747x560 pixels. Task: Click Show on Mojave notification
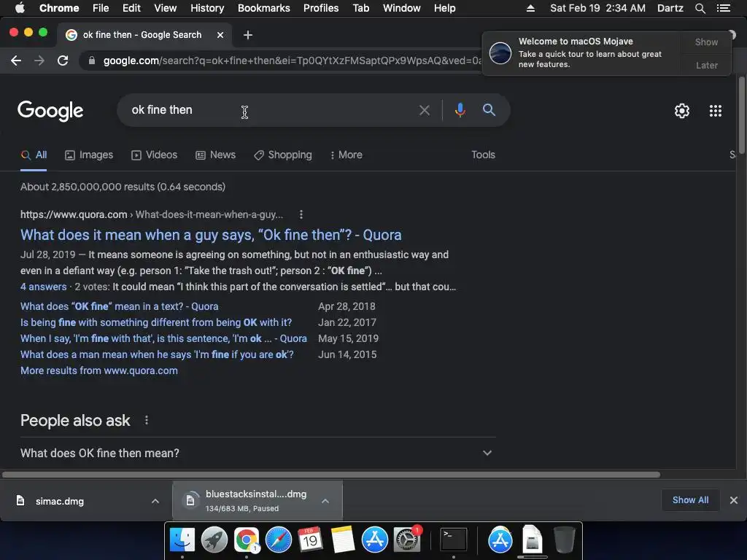706,42
